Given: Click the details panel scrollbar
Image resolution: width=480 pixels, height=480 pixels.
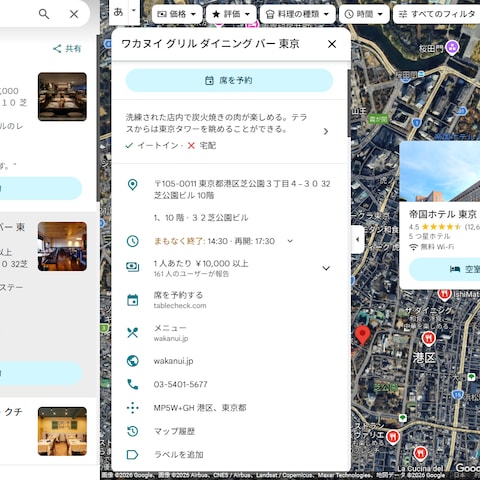Looking at the screenshot, I should [x=349, y=103].
